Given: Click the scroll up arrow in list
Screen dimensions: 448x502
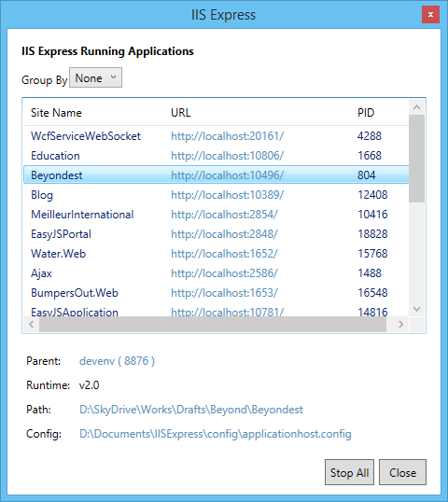Looking at the screenshot, I should point(416,107).
